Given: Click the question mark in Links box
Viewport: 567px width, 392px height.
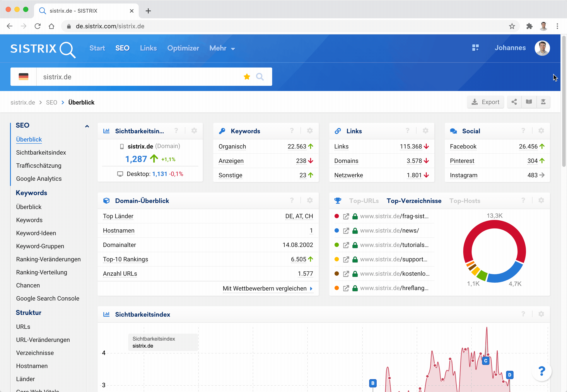Looking at the screenshot, I should (407, 131).
